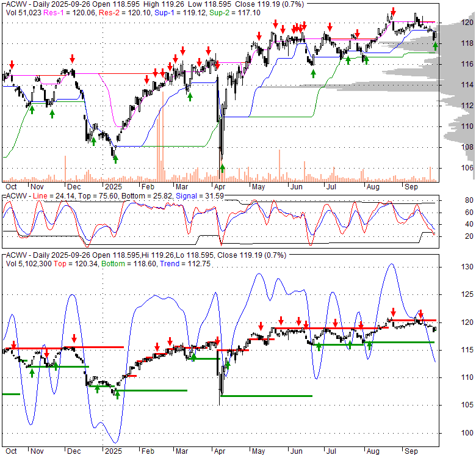Screen dimensions: 476x455
Task: Click the Vol 51,023 label in top chart
Action: pos(24,13)
